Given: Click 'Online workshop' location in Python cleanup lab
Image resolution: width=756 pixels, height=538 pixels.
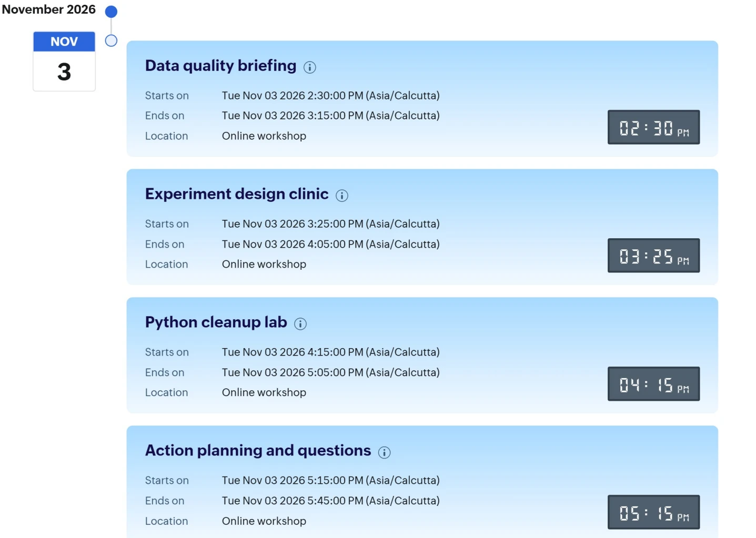Looking at the screenshot, I should pos(264,393).
